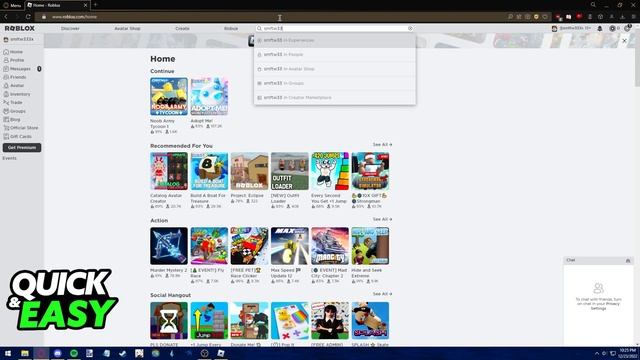
Task: Click the Roblox logo
Action: coord(20,28)
